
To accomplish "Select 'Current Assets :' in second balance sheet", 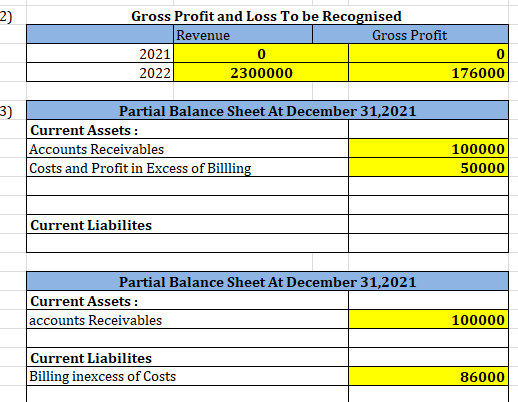I will (187, 301).
